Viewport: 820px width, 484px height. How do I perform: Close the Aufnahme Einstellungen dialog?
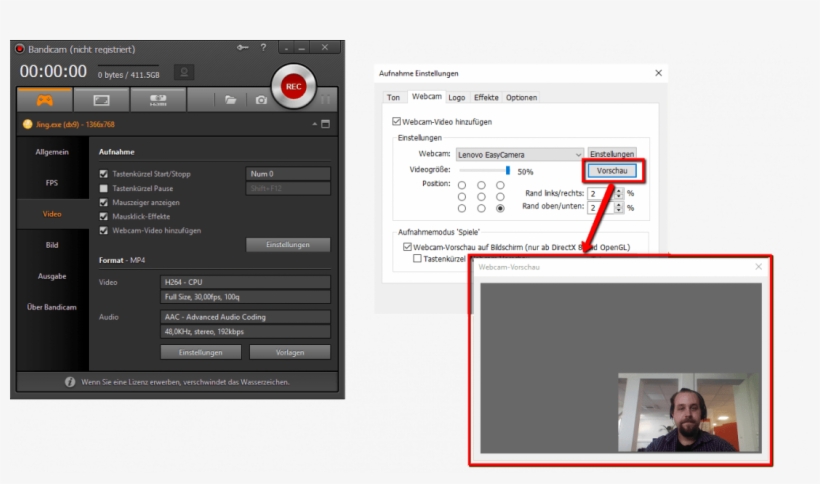(x=658, y=73)
